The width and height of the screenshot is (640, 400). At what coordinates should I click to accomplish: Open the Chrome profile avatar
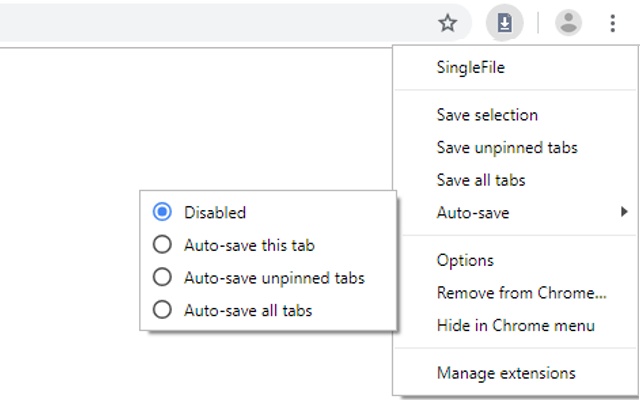568,23
